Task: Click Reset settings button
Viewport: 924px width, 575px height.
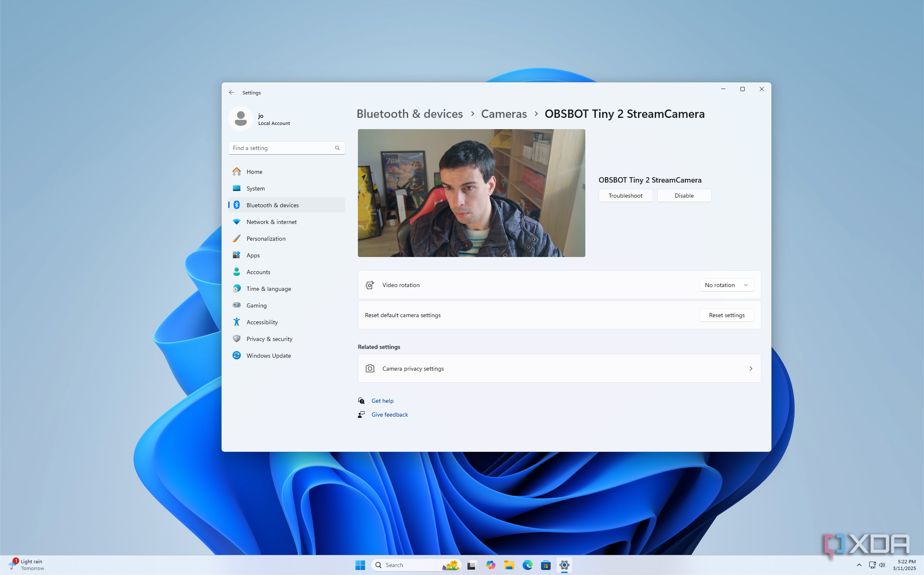Action: tap(727, 315)
